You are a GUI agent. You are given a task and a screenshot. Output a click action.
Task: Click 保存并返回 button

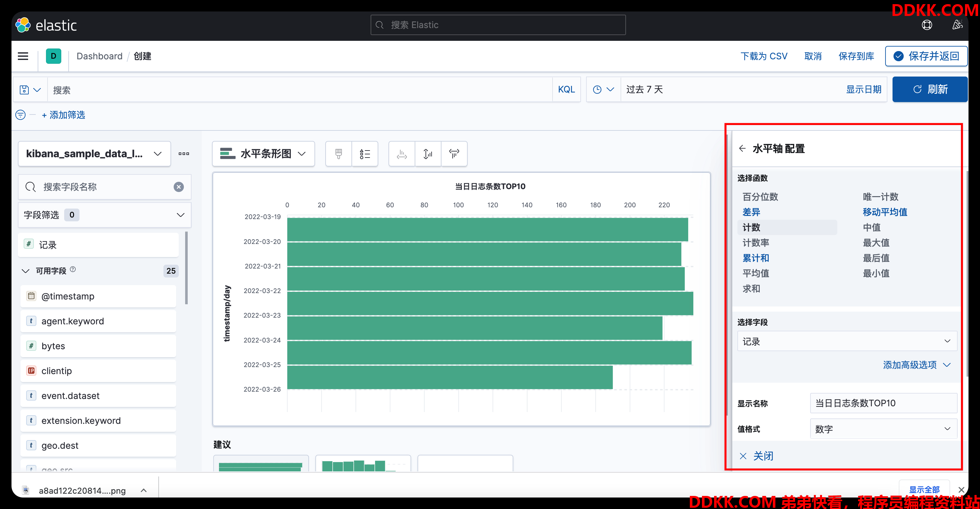926,56
